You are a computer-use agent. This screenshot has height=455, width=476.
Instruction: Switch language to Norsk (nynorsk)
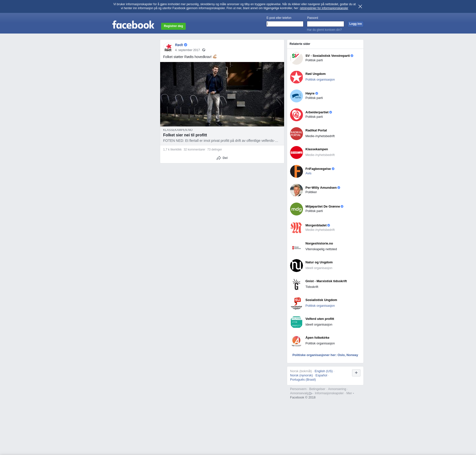[x=301, y=375]
